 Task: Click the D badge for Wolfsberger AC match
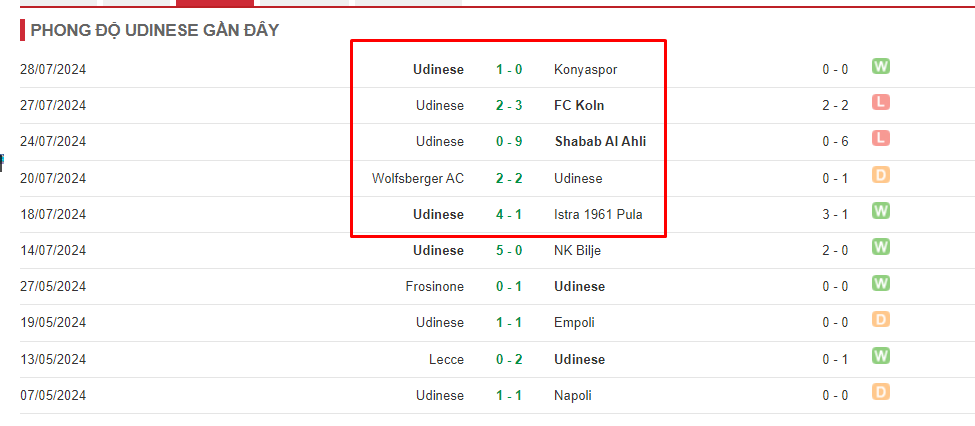point(880,175)
